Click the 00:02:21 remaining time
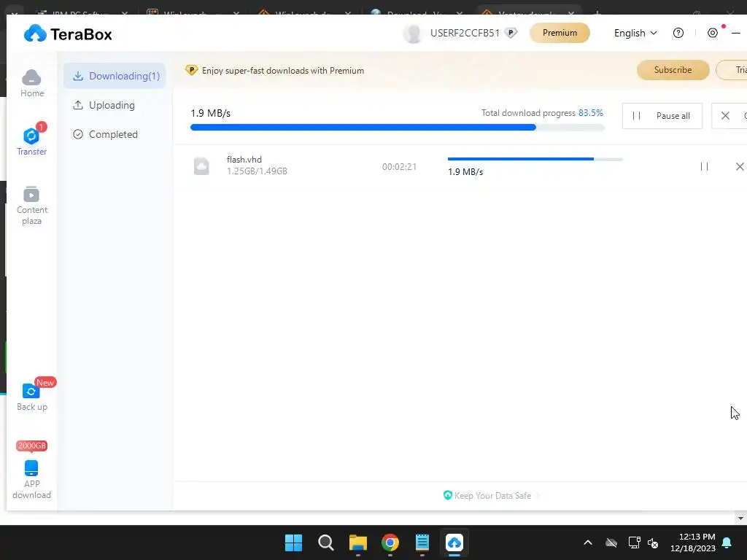747x560 pixels. [x=399, y=167]
